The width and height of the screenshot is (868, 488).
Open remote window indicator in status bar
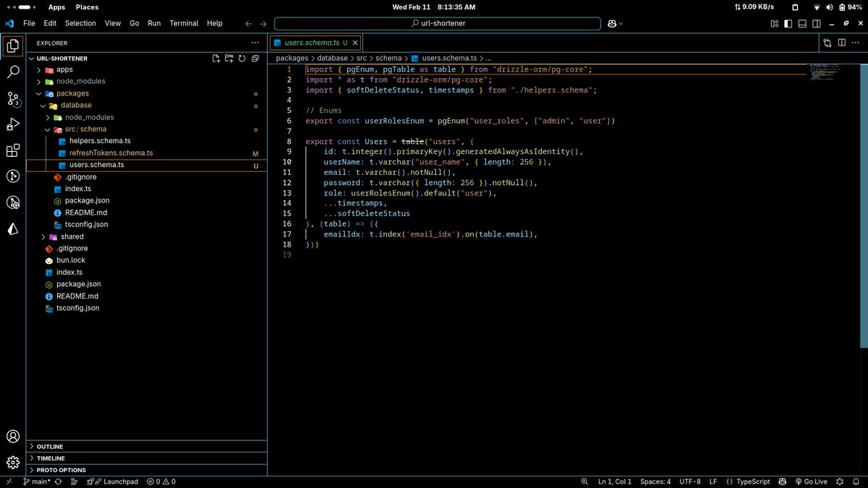[x=9, y=481]
